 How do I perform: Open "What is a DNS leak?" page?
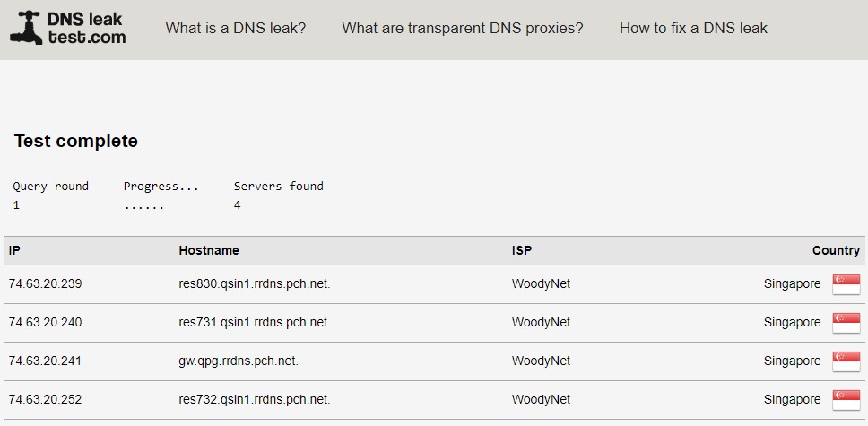pyautogui.click(x=235, y=28)
